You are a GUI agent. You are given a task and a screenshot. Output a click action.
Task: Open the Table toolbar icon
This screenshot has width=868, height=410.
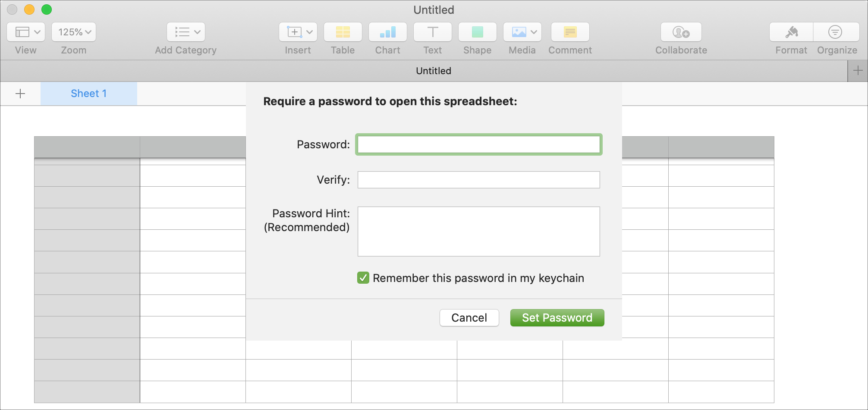coord(343,32)
